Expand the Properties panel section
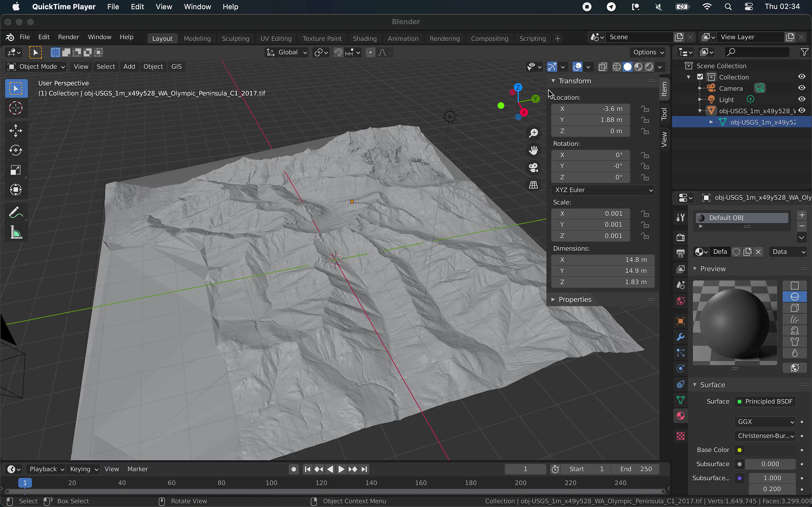 [x=575, y=299]
